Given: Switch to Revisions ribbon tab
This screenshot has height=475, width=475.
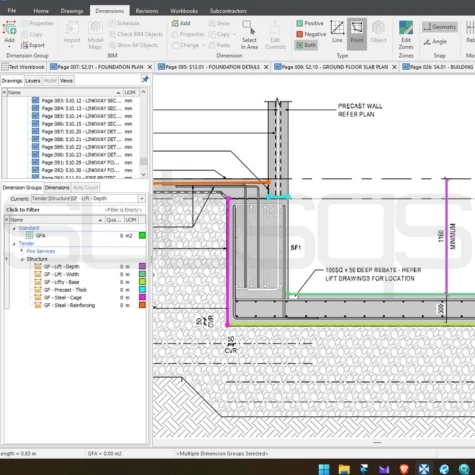Looking at the screenshot, I should (x=147, y=11).
